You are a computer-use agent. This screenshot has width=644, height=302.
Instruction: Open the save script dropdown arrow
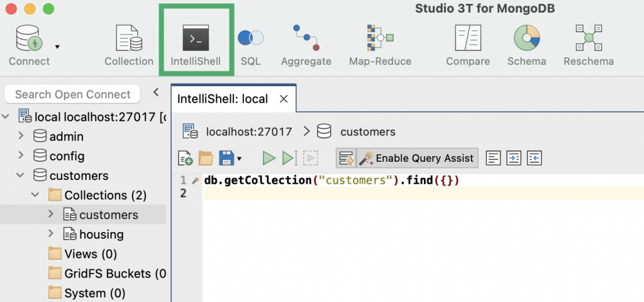(239, 159)
